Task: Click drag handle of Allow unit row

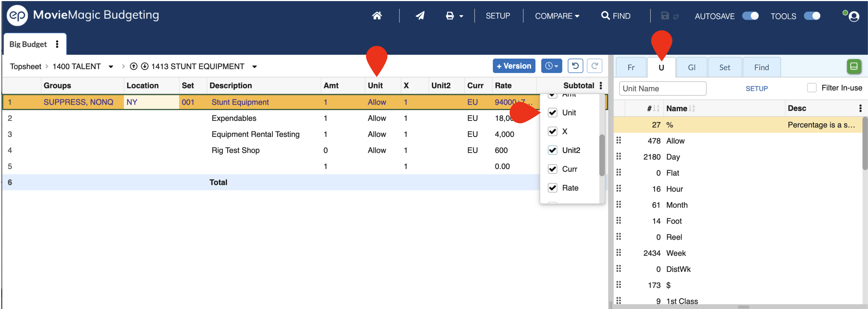Action: pos(618,140)
